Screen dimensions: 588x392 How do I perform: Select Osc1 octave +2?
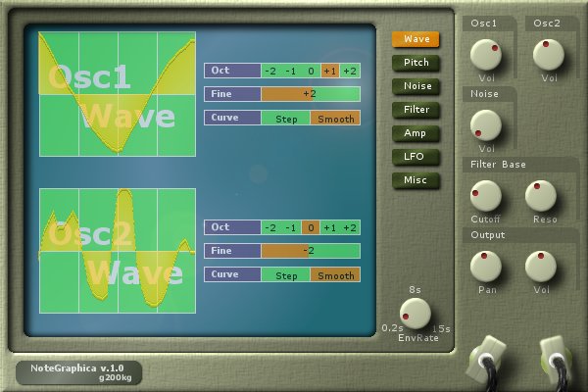point(350,71)
